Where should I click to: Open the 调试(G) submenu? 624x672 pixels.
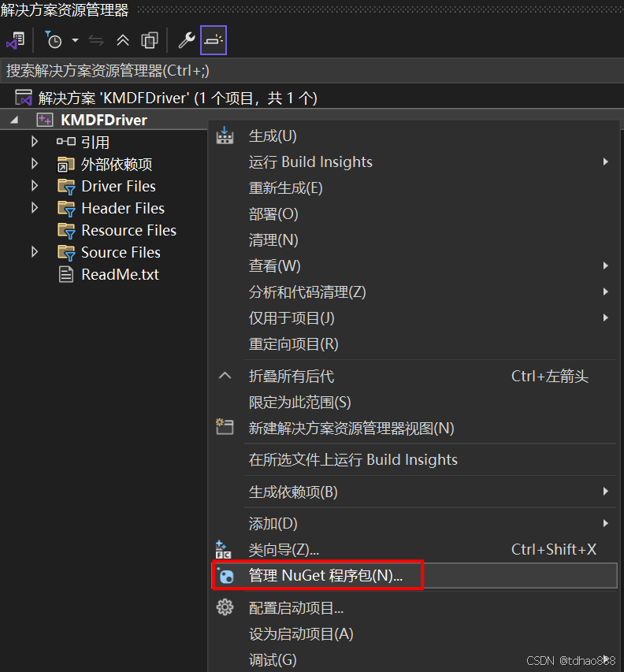414,660
